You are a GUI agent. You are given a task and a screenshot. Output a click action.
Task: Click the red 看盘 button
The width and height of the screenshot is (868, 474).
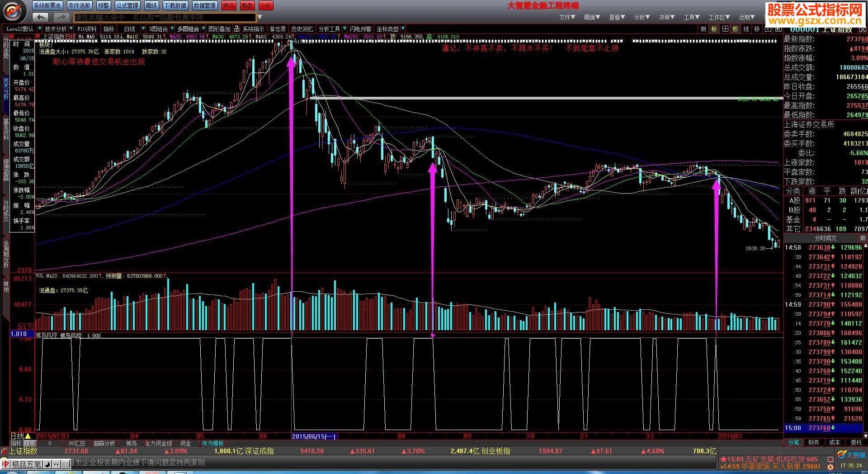247,5
